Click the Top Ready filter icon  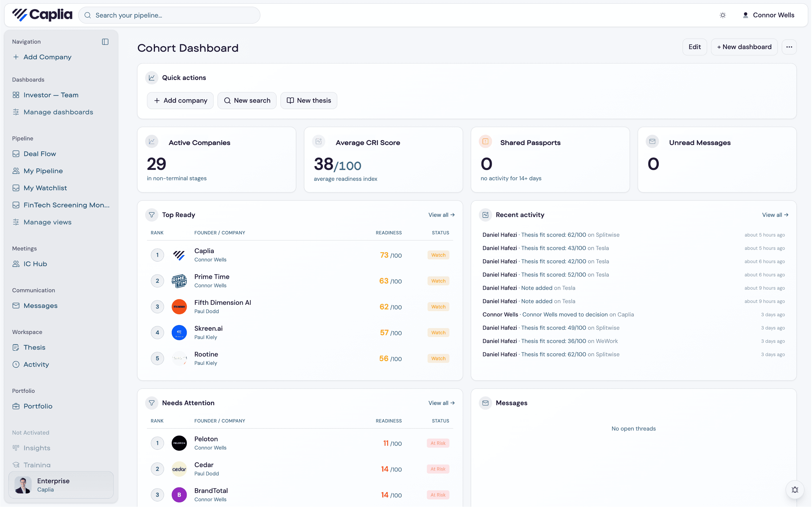click(x=152, y=215)
